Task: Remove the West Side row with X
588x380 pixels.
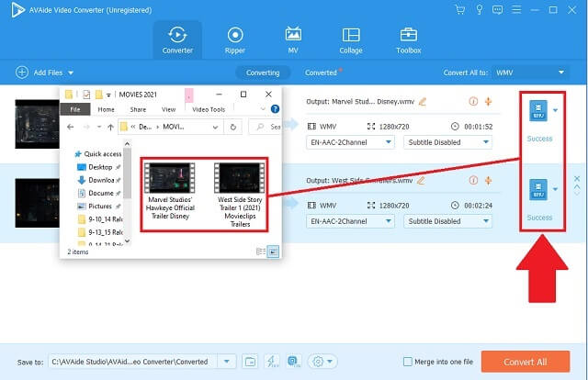Action: 577,179
